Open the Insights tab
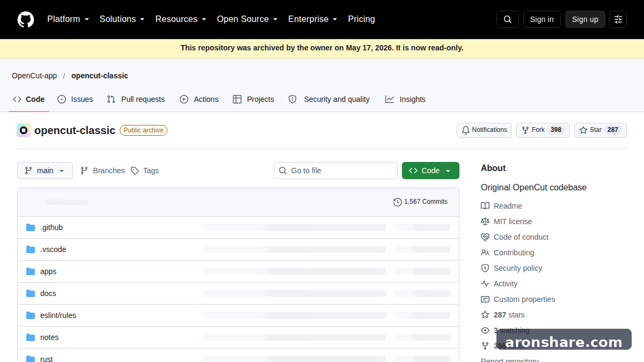644x362 pixels. click(x=405, y=99)
